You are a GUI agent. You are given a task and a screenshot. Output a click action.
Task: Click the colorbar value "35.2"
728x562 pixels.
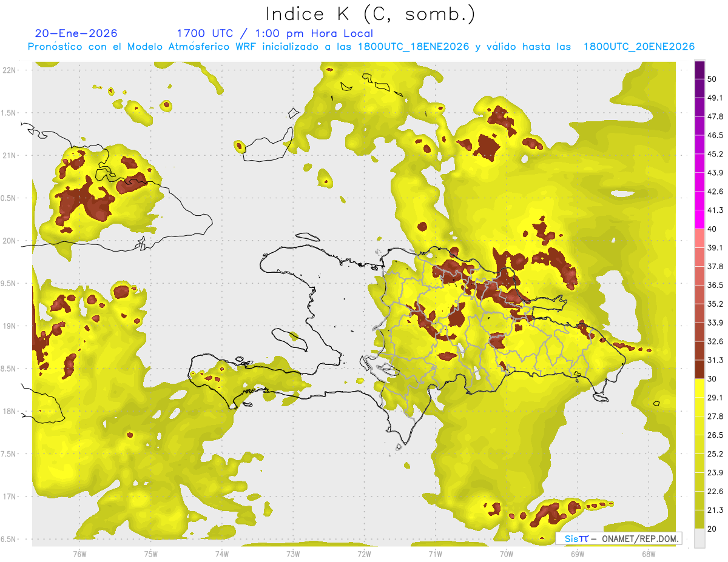715,304
